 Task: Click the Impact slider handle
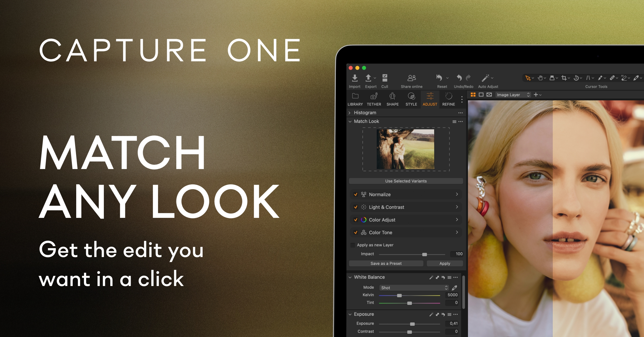425,254
